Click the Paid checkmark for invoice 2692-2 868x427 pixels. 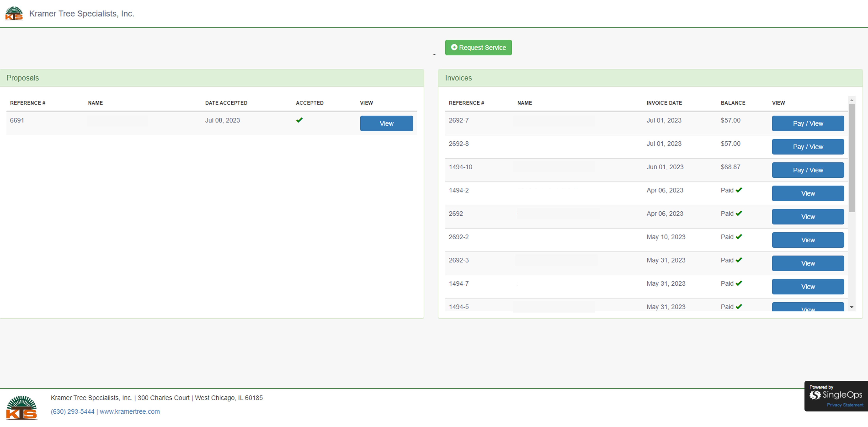coord(739,236)
